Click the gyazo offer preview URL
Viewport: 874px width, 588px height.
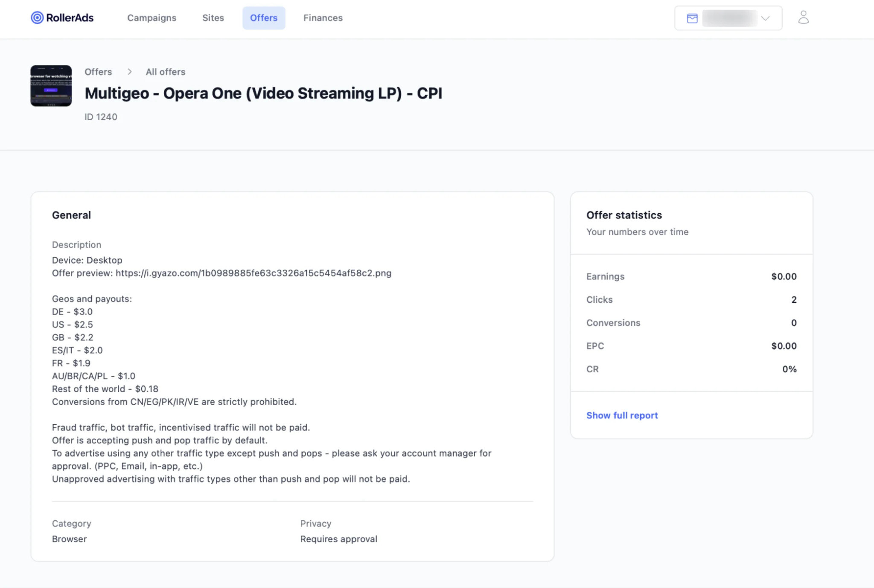click(253, 273)
